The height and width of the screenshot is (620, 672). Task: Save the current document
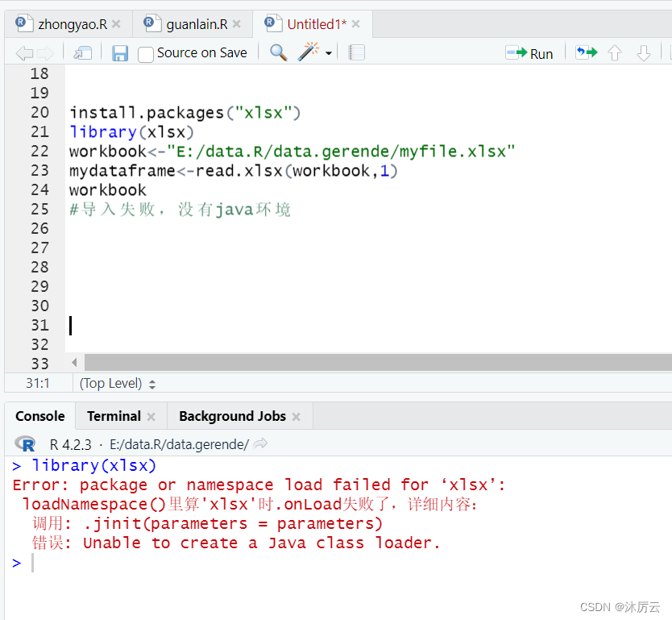point(120,53)
